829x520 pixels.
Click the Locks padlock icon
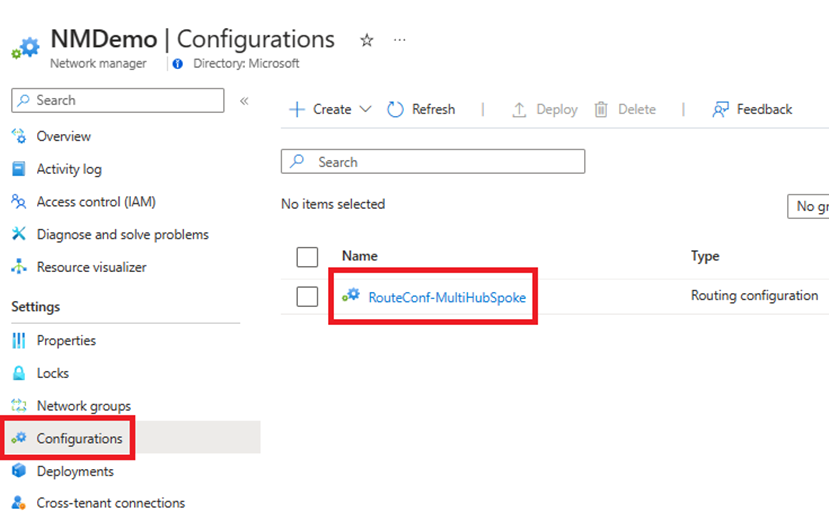pyautogui.click(x=18, y=373)
